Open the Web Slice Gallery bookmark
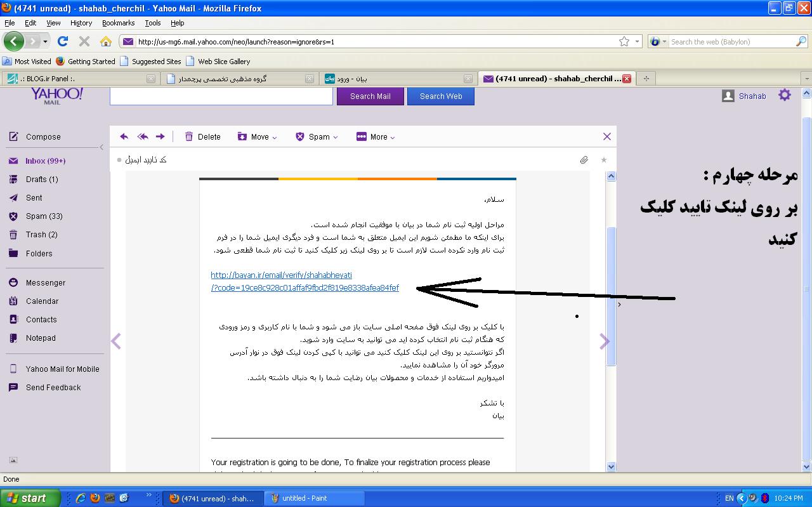Image resolution: width=812 pixels, height=507 pixels. point(218,62)
